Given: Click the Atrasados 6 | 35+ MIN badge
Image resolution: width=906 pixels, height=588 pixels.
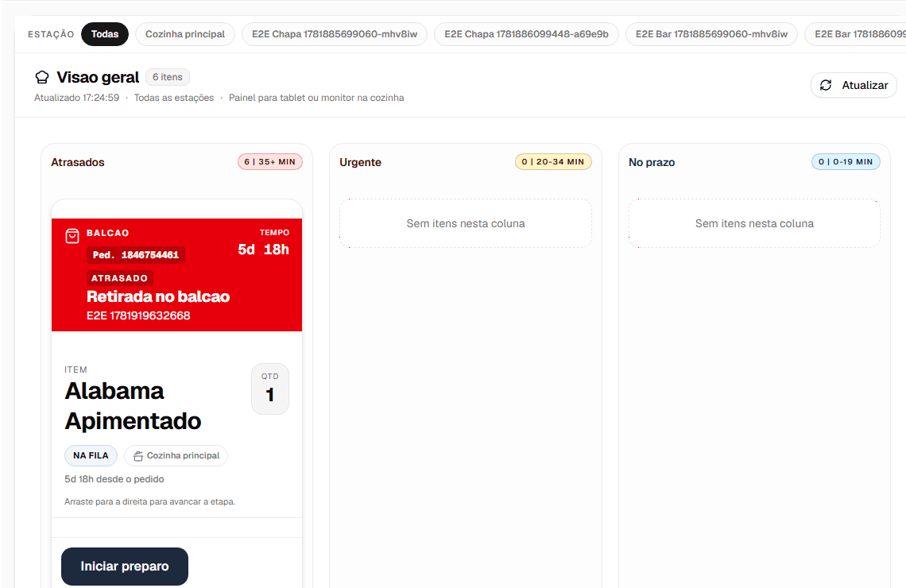Looking at the screenshot, I should click(x=270, y=162).
